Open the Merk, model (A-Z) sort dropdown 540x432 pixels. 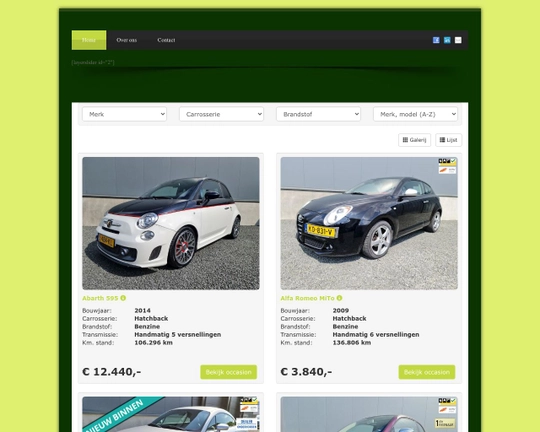[416, 114]
